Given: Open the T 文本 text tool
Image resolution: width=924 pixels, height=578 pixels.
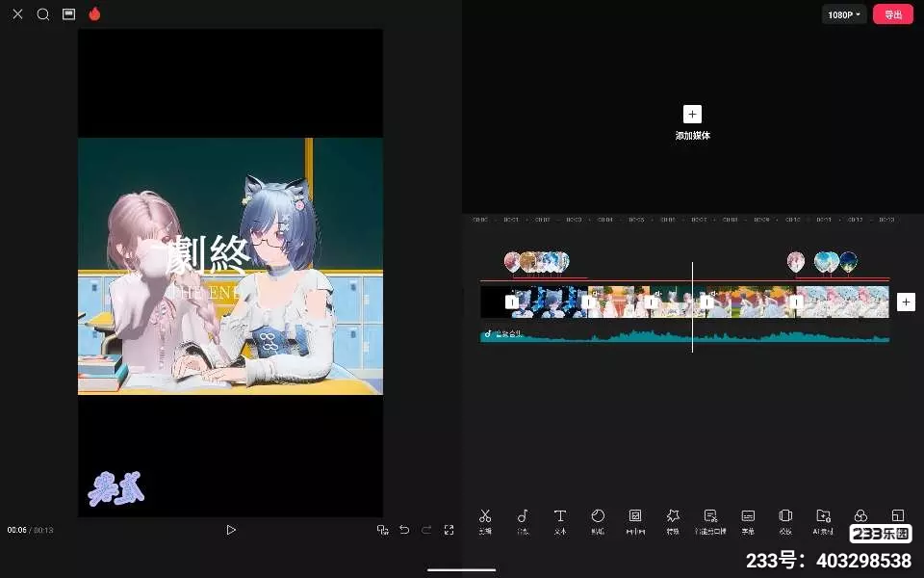Looking at the screenshot, I should click(560, 521).
